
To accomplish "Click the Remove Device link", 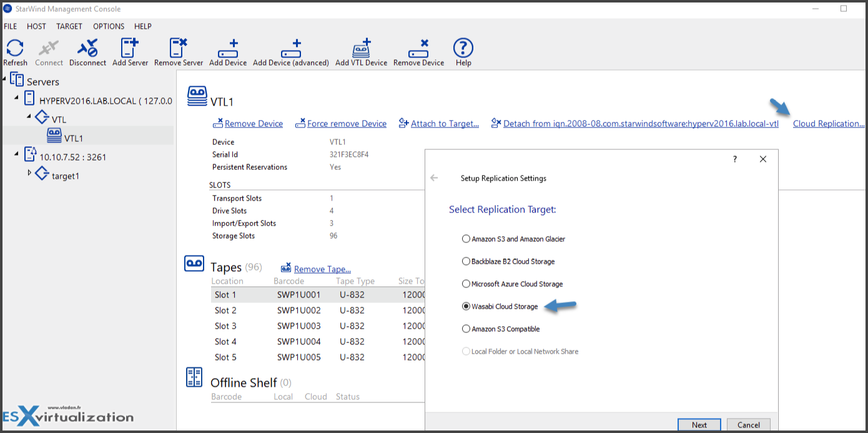I will click(x=254, y=124).
